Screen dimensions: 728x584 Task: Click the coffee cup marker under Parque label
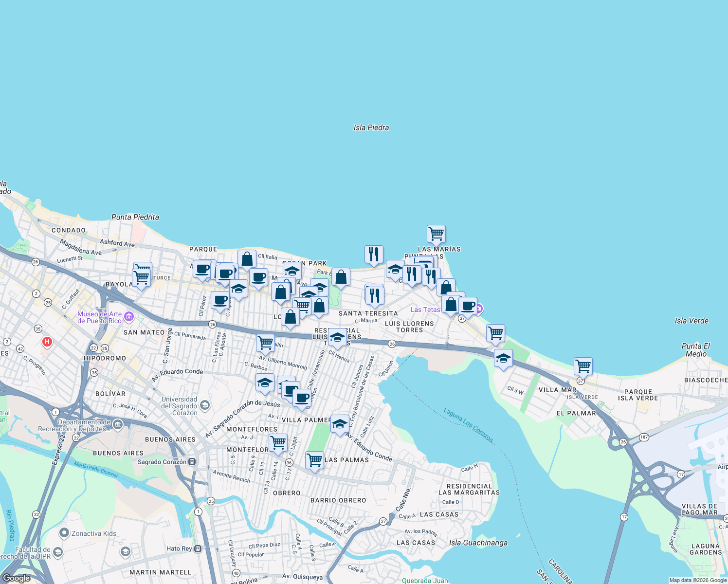click(202, 269)
